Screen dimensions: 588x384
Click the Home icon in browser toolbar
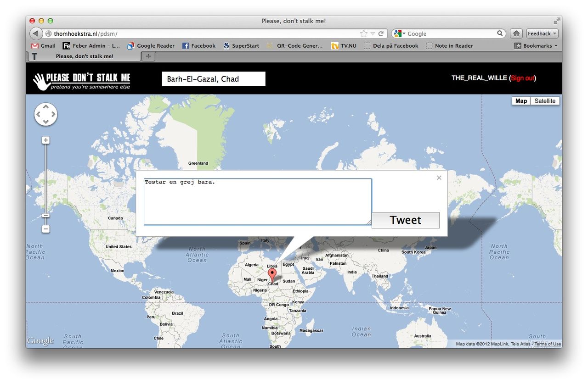(516, 33)
